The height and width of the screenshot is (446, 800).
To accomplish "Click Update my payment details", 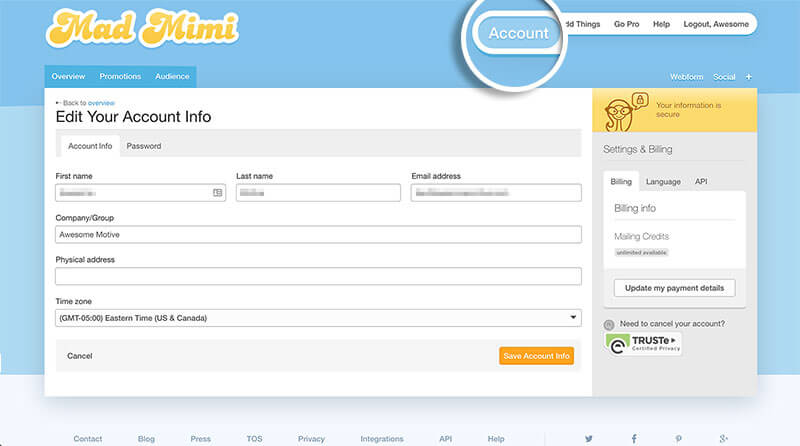I will pos(674,288).
